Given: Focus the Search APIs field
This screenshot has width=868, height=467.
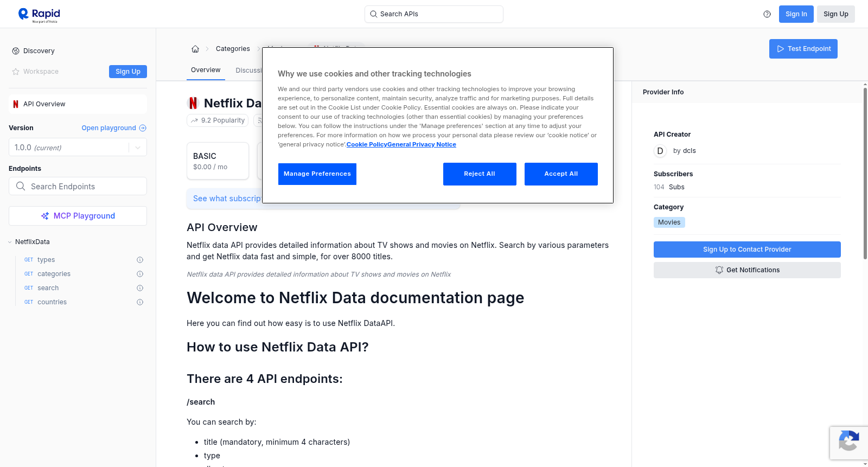Looking at the screenshot, I should point(434,14).
